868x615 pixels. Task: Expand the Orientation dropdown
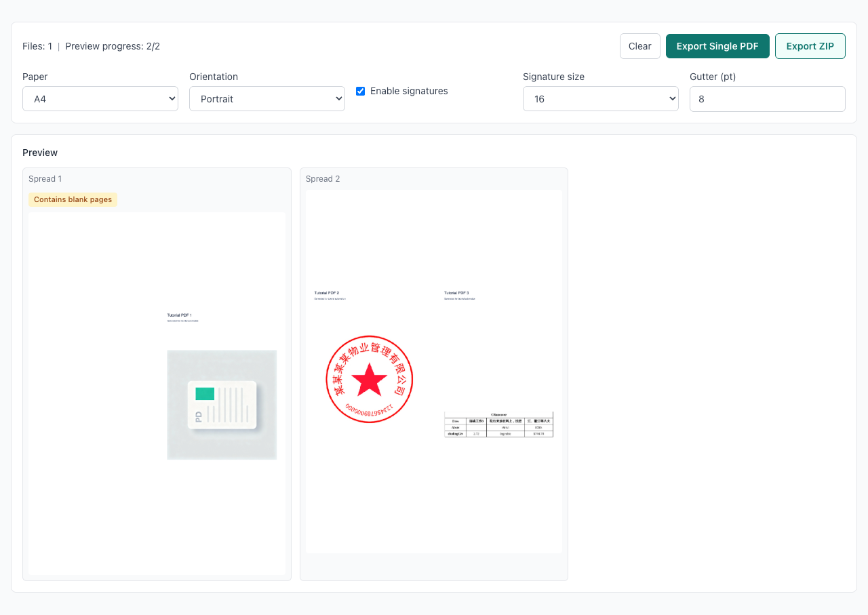pos(267,99)
